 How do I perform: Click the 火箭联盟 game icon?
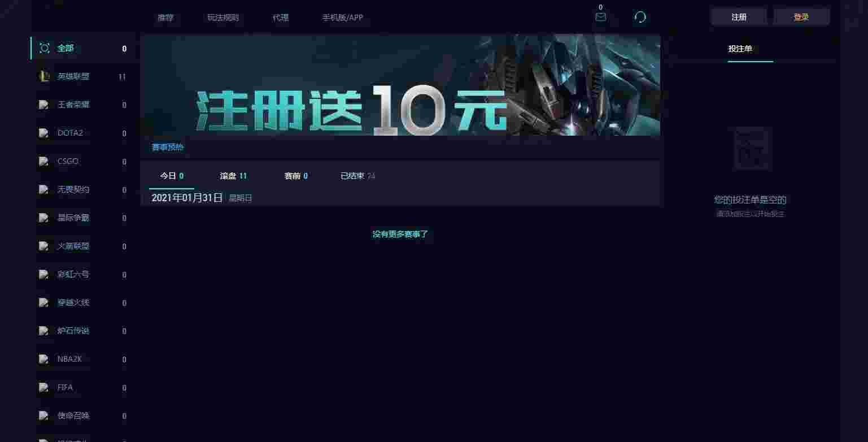pyautogui.click(x=43, y=246)
